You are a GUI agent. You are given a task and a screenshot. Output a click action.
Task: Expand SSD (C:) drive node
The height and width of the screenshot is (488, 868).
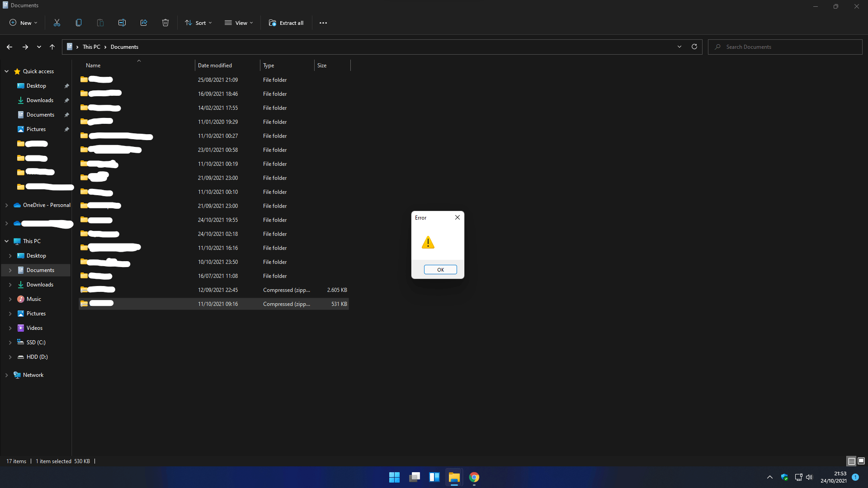pos(10,343)
